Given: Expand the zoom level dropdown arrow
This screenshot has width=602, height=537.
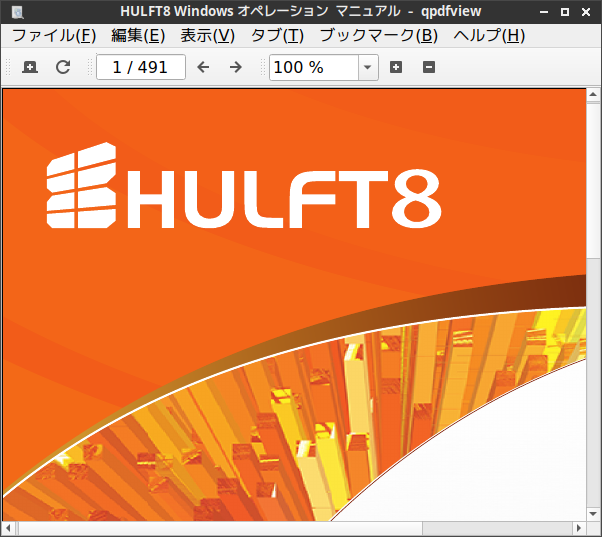Looking at the screenshot, I should point(368,68).
